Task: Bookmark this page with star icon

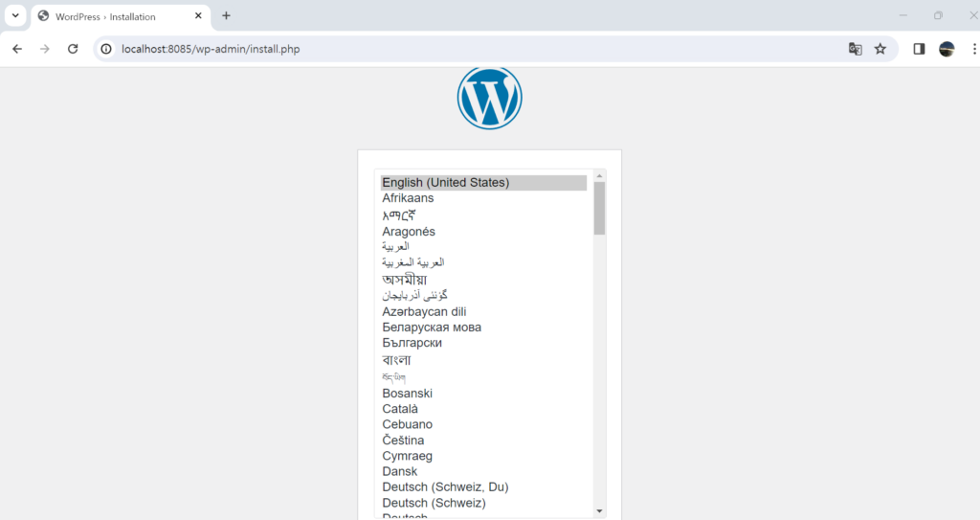Action: coord(880,49)
